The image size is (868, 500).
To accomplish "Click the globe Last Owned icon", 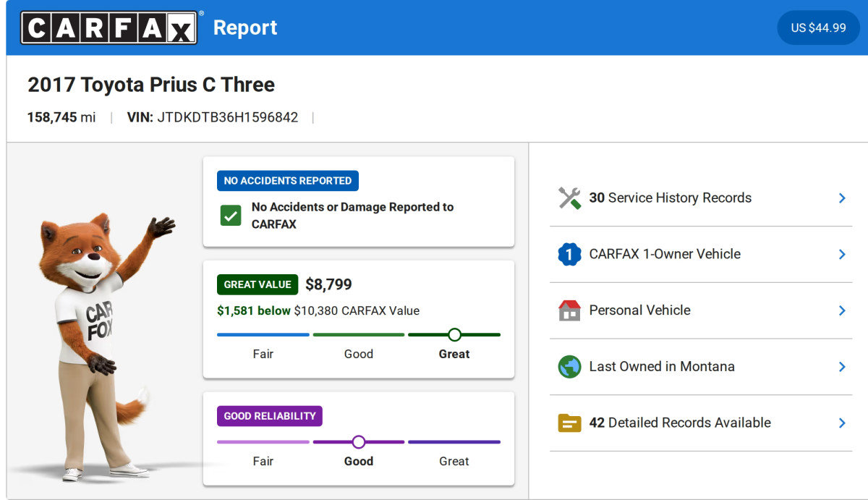I will pos(569,366).
